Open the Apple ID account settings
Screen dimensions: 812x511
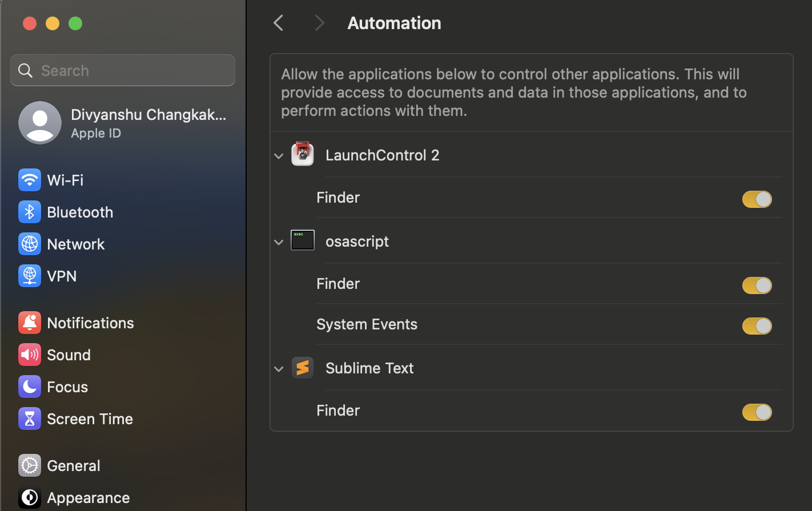123,122
